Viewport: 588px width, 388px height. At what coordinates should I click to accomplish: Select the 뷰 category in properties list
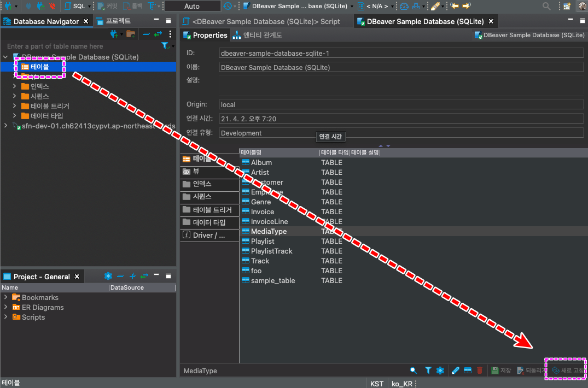(x=209, y=172)
